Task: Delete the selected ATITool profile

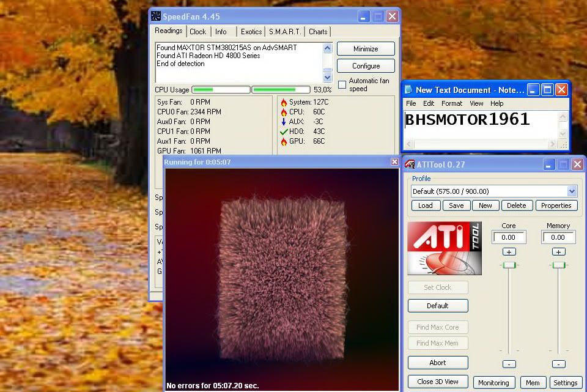Action: tap(516, 205)
